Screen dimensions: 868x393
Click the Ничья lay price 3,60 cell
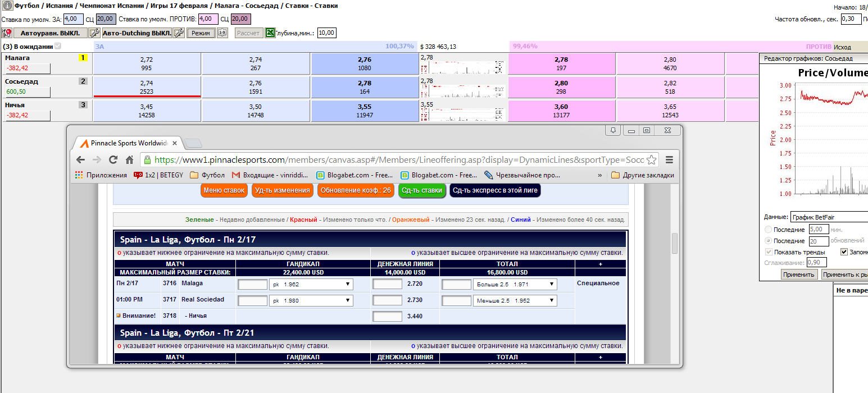click(x=561, y=111)
